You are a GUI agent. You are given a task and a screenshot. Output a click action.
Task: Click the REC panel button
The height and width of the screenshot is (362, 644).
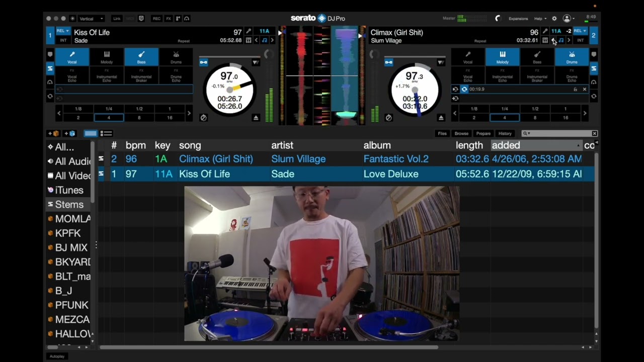pyautogui.click(x=157, y=19)
